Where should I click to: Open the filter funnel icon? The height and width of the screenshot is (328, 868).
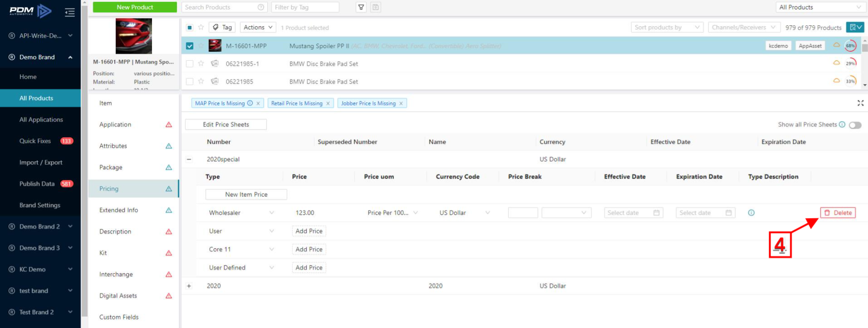coord(361,7)
